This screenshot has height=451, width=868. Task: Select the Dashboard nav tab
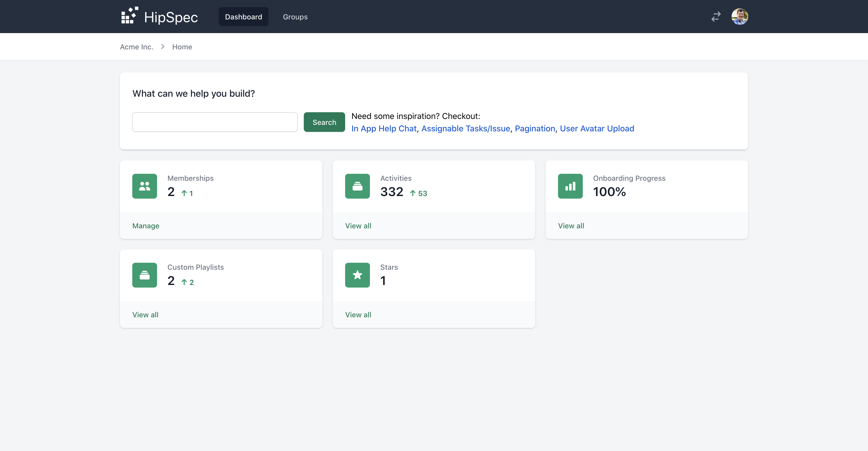click(243, 17)
